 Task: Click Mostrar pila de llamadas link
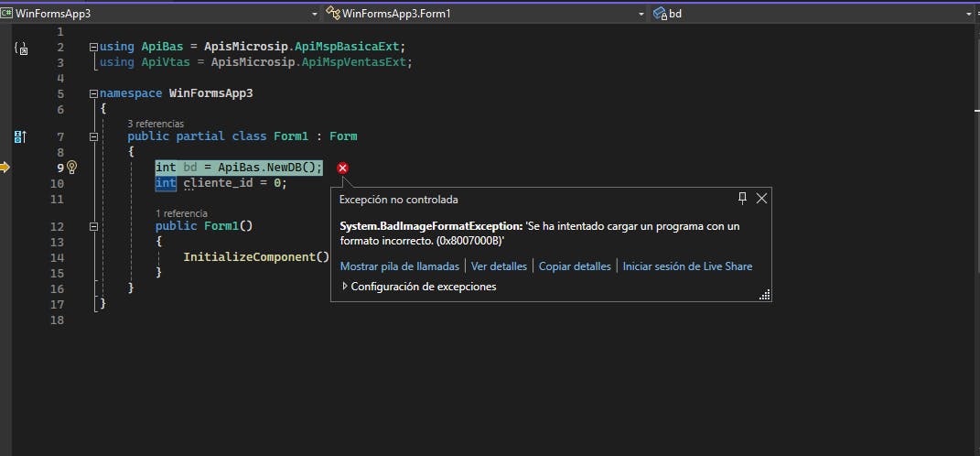(399, 266)
